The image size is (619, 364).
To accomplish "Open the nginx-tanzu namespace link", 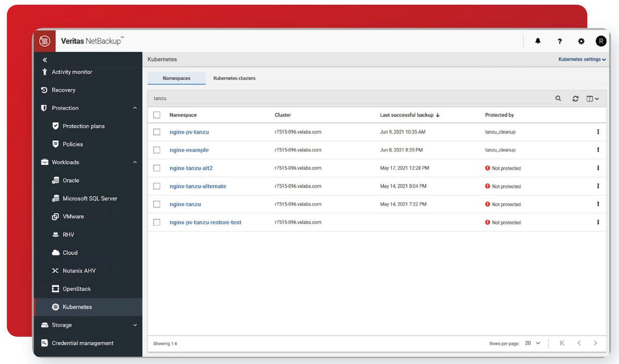I will pyautogui.click(x=185, y=204).
